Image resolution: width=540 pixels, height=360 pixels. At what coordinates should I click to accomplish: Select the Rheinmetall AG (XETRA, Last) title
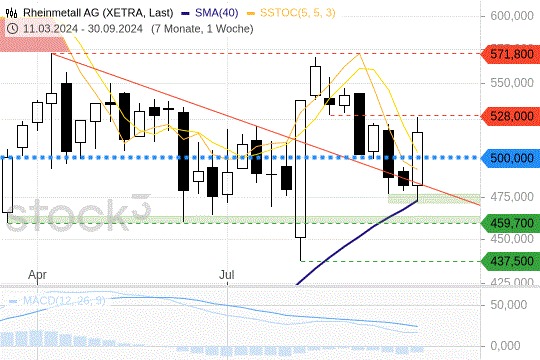(98, 13)
